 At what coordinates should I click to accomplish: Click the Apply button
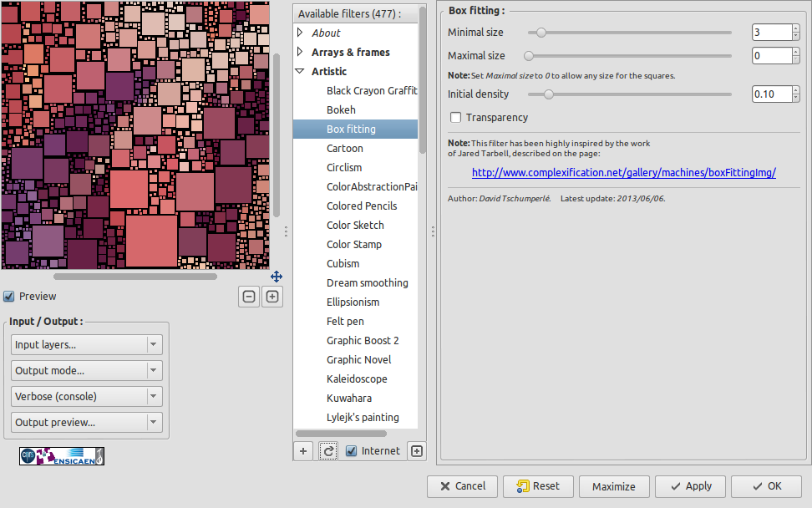click(690, 486)
